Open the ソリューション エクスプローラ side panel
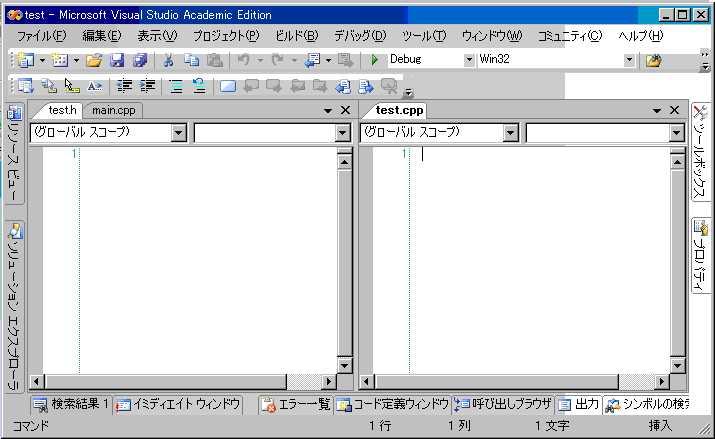The width and height of the screenshot is (715, 439). tap(14, 307)
